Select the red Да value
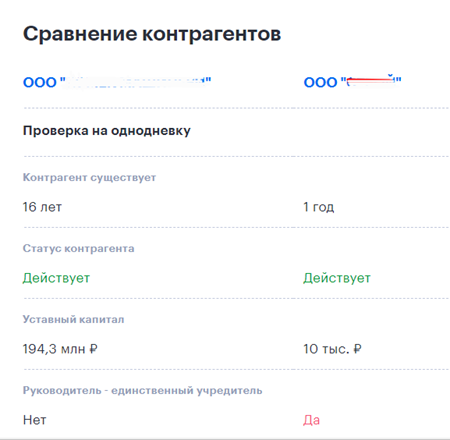The width and height of the screenshot is (450, 440). (x=311, y=420)
